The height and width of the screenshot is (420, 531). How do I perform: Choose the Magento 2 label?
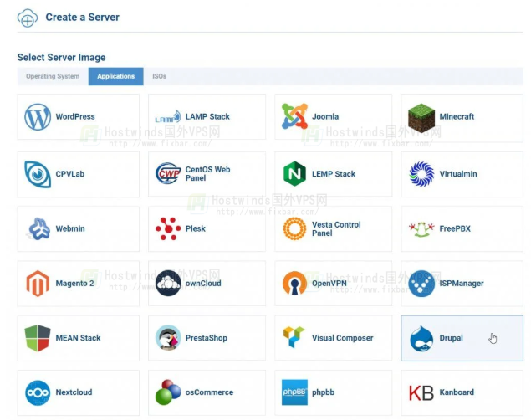coord(74,283)
